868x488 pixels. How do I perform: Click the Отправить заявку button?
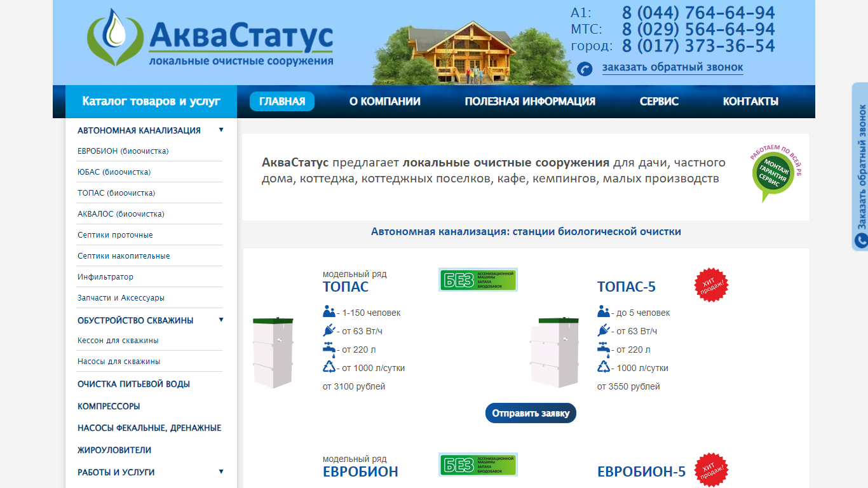tap(531, 413)
